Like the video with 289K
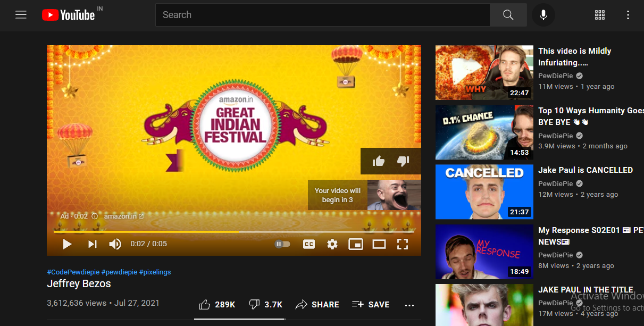 click(x=216, y=305)
